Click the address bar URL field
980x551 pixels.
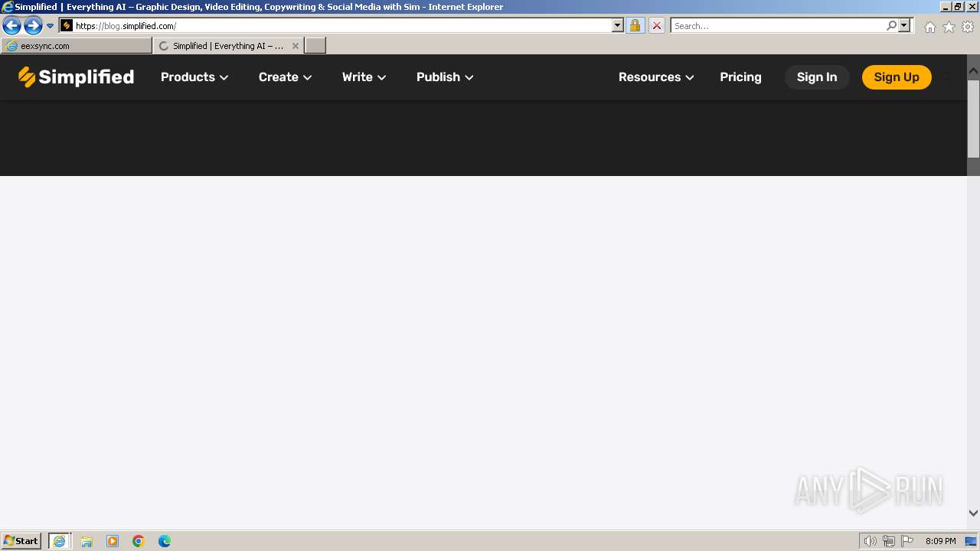point(343,26)
